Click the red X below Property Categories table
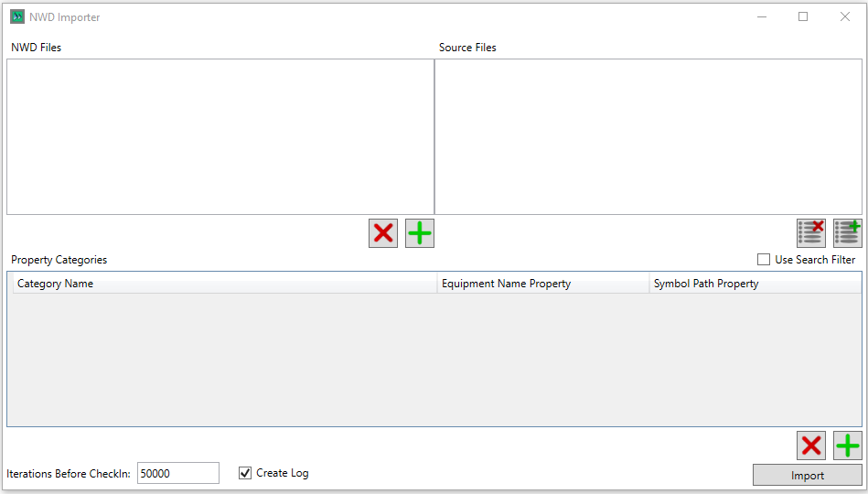Screen dimensions: 868x494 [811, 446]
